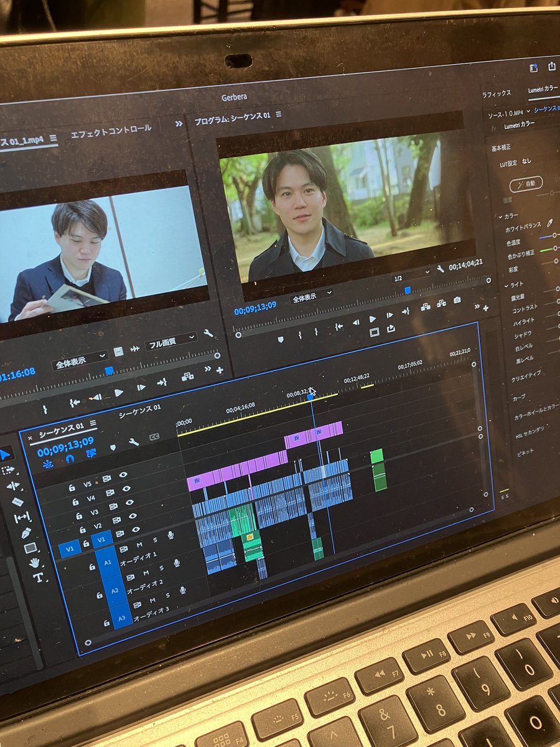Select the Razor tool
Screen dimensions: 560x747
(x=17, y=501)
